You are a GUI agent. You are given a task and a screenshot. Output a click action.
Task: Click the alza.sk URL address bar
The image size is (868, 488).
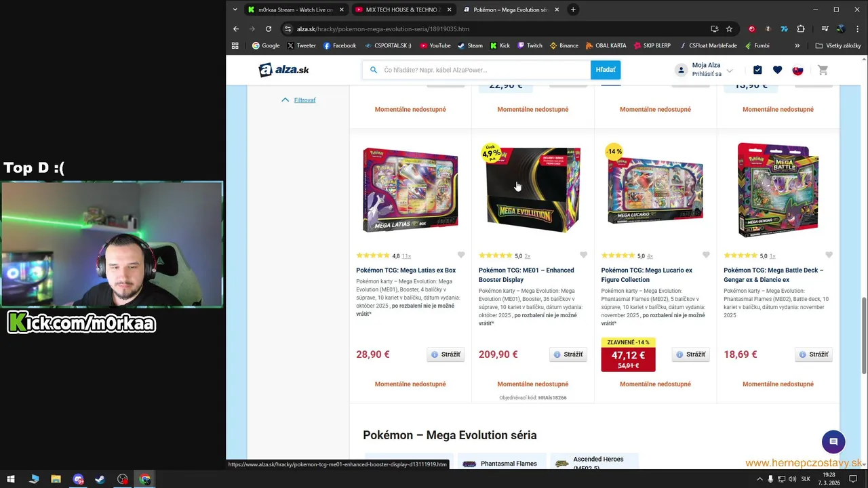(x=500, y=29)
